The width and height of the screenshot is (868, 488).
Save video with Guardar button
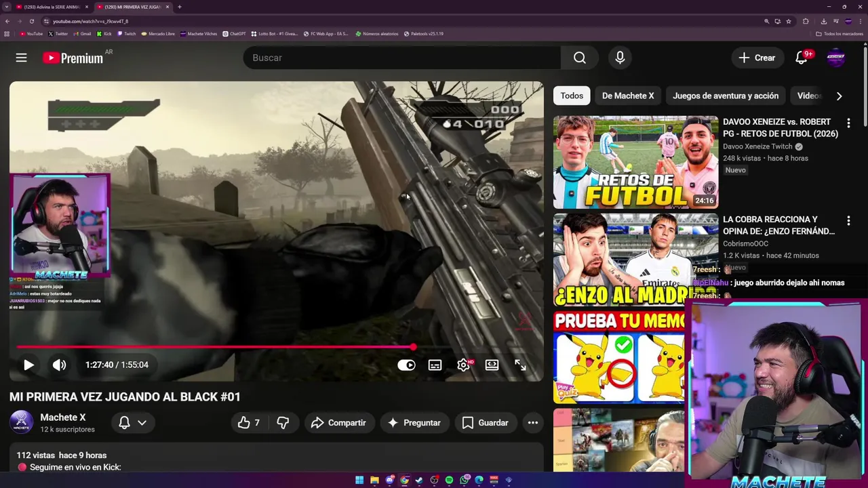click(x=486, y=423)
